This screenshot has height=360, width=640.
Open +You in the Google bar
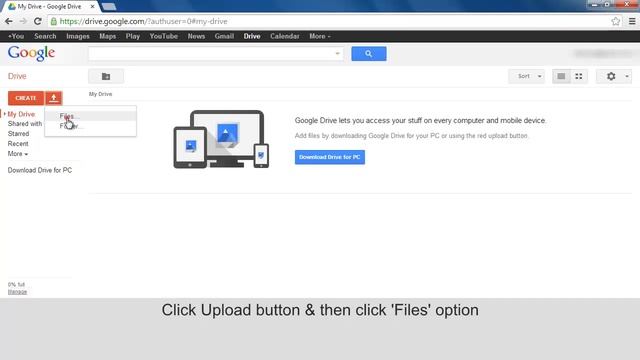[16, 36]
